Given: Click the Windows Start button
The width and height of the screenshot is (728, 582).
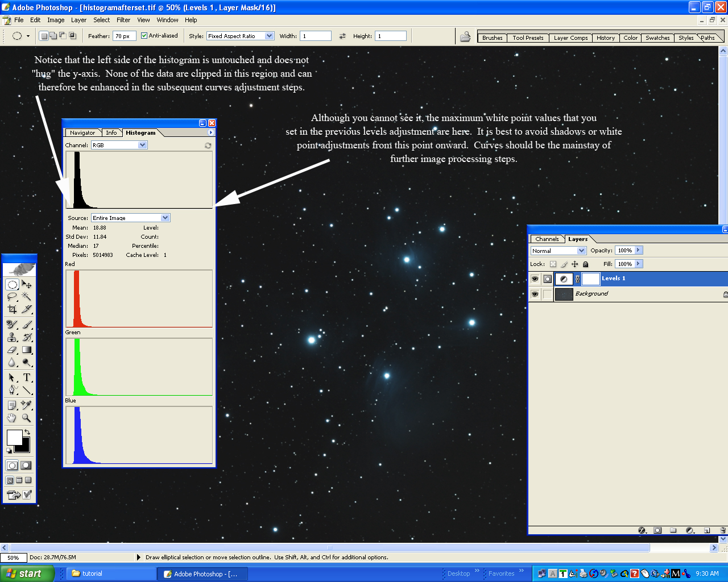Looking at the screenshot, I should pyautogui.click(x=26, y=573).
